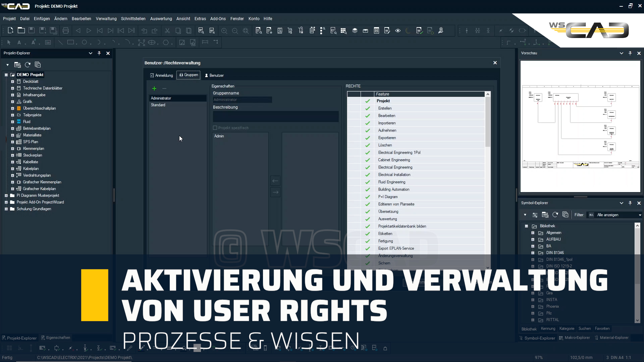
Task: Add a new group with the plus icon
Action: click(154, 88)
